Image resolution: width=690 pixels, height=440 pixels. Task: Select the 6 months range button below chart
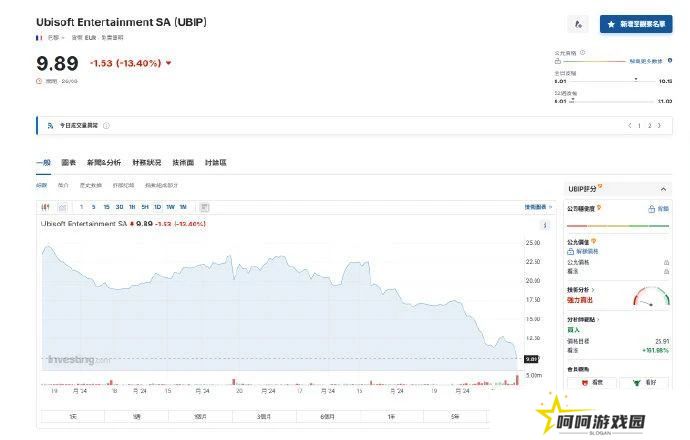(x=328, y=416)
